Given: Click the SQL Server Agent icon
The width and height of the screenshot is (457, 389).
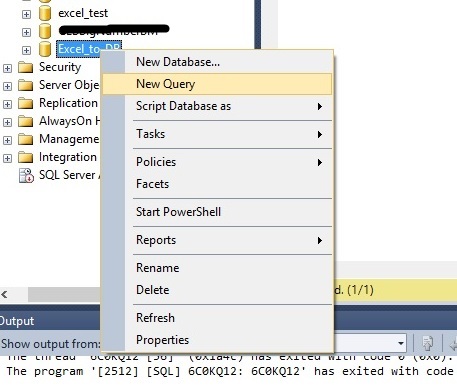Looking at the screenshot, I should 26,175.
